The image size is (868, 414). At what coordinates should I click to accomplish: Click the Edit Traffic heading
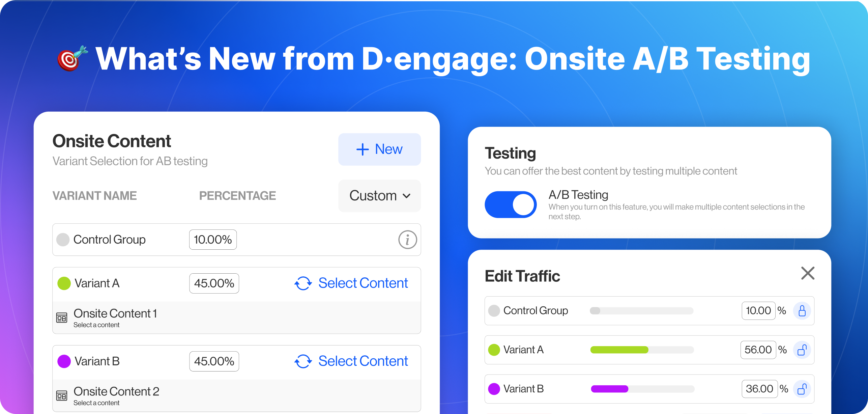coord(522,276)
